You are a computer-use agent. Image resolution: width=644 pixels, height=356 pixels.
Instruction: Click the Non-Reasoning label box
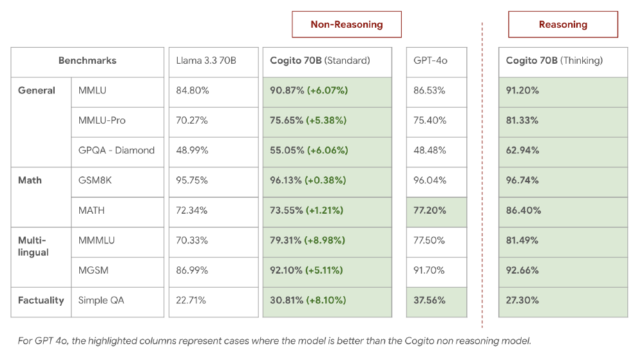pos(346,24)
